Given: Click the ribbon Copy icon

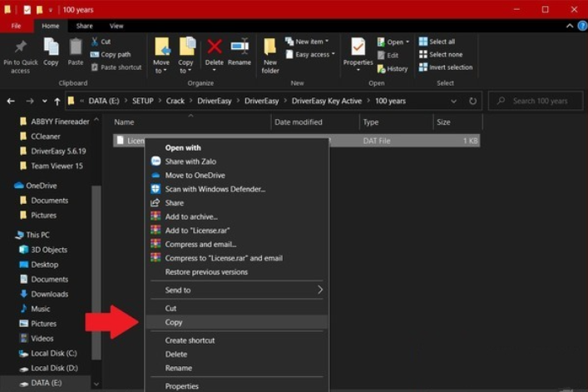Looking at the screenshot, I should point(51,47).
